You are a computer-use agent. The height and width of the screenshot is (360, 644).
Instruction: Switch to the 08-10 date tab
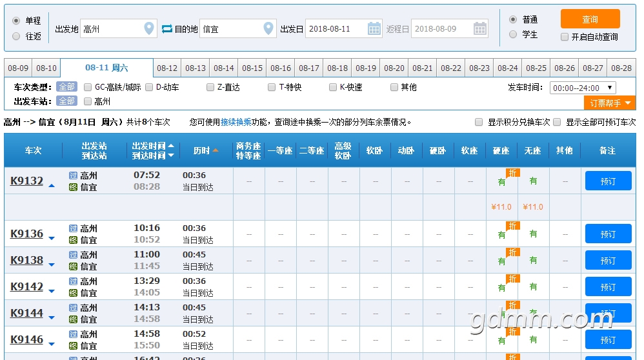click(46, 68)
